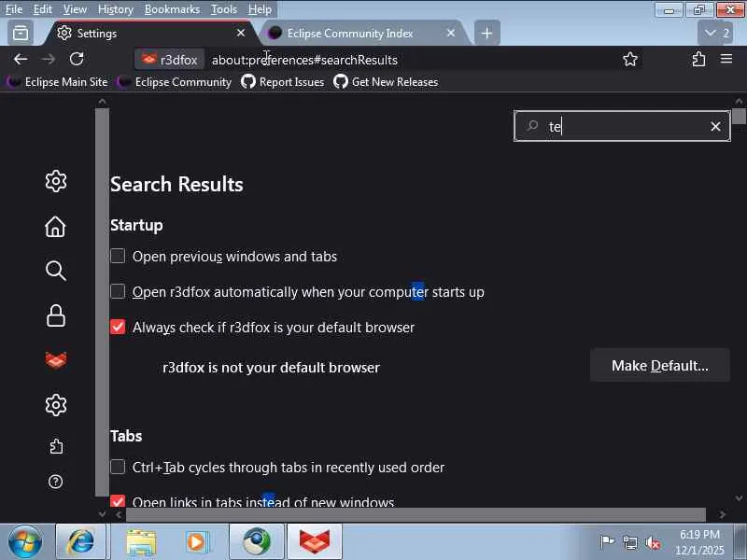
Task: Open the r3dfox settings category icon
Action: coord(56,360)
